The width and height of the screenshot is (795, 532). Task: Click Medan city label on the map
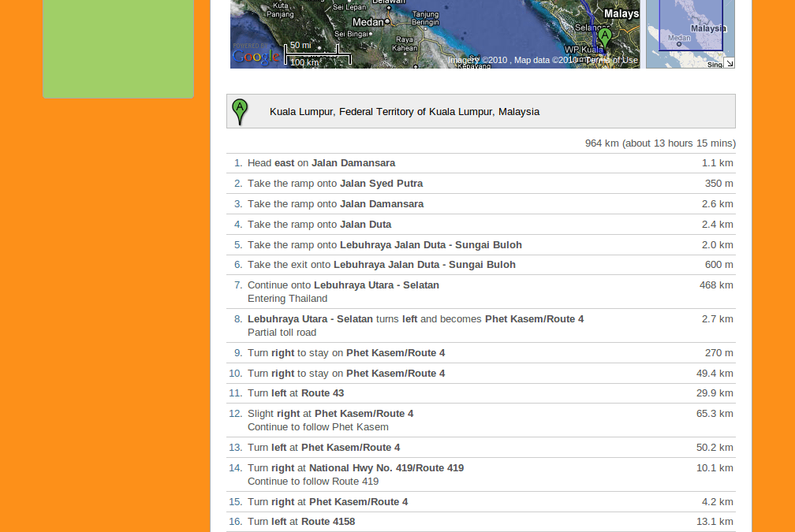(x=368, y=22)
